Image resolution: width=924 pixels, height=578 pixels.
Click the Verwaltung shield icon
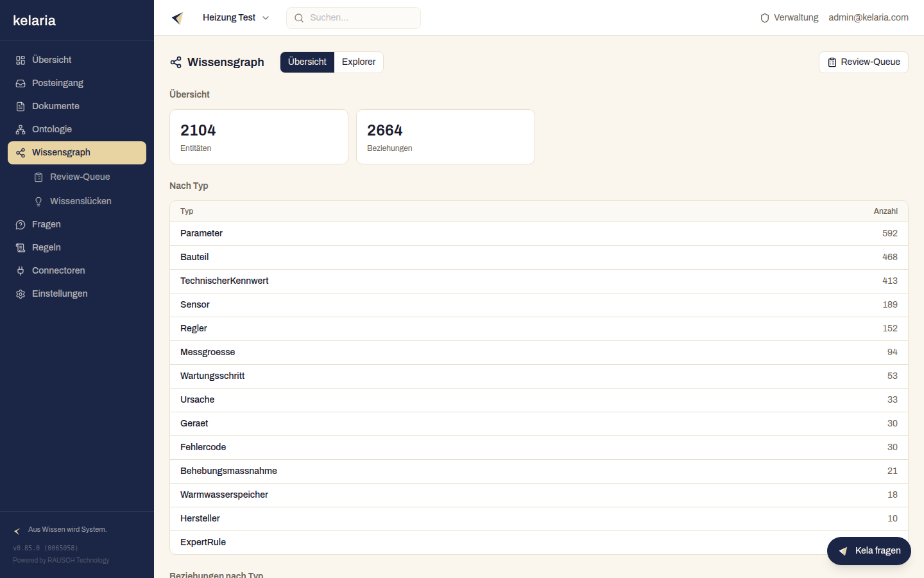pos(765,18)
